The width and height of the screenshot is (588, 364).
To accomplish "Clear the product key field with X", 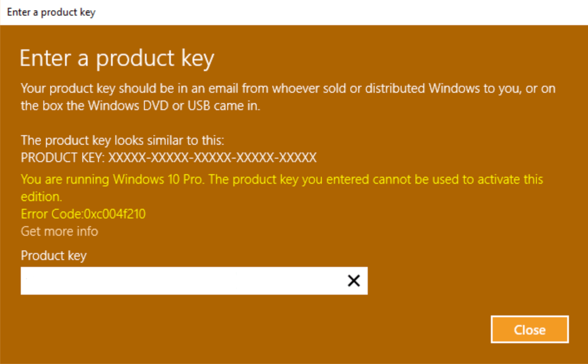I will pyautogui.click(x=354, y=281).
